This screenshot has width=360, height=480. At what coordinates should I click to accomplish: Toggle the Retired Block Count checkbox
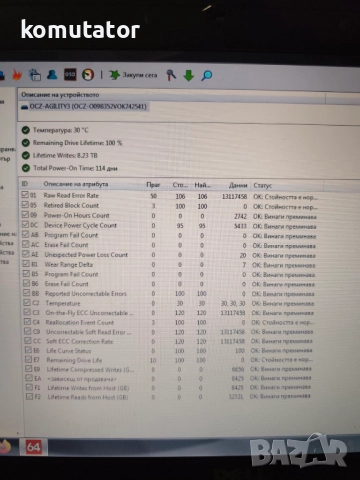(x=25, y=205)
